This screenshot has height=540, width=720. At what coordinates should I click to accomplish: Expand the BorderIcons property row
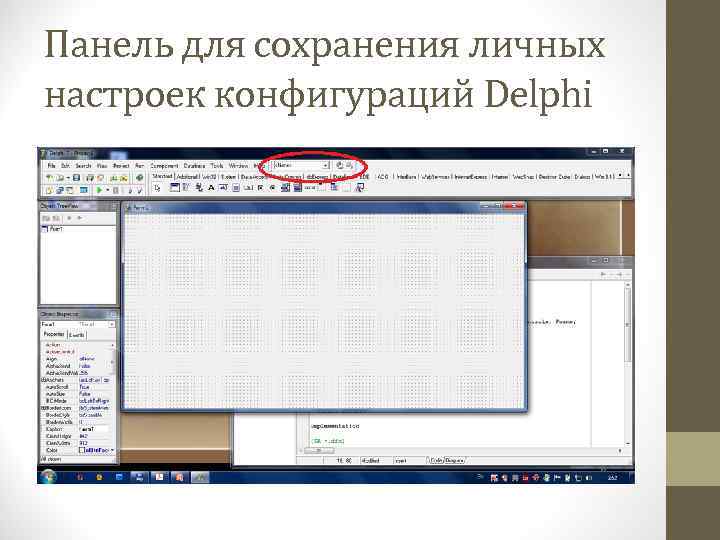click(43, 408)
